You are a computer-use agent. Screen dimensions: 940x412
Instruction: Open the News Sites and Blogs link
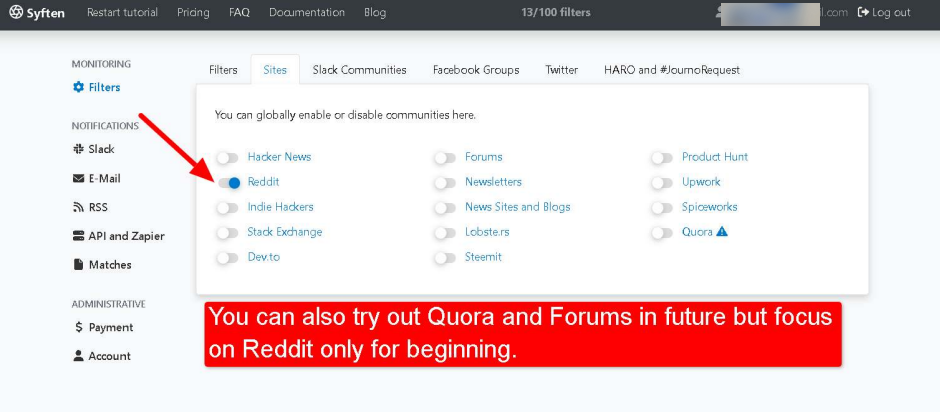click(518, 207)
